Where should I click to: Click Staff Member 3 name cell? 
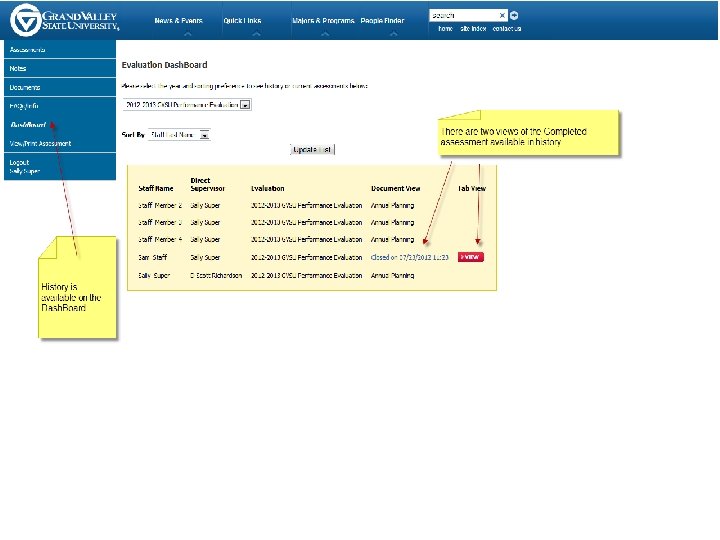click(x=160, y=222)
